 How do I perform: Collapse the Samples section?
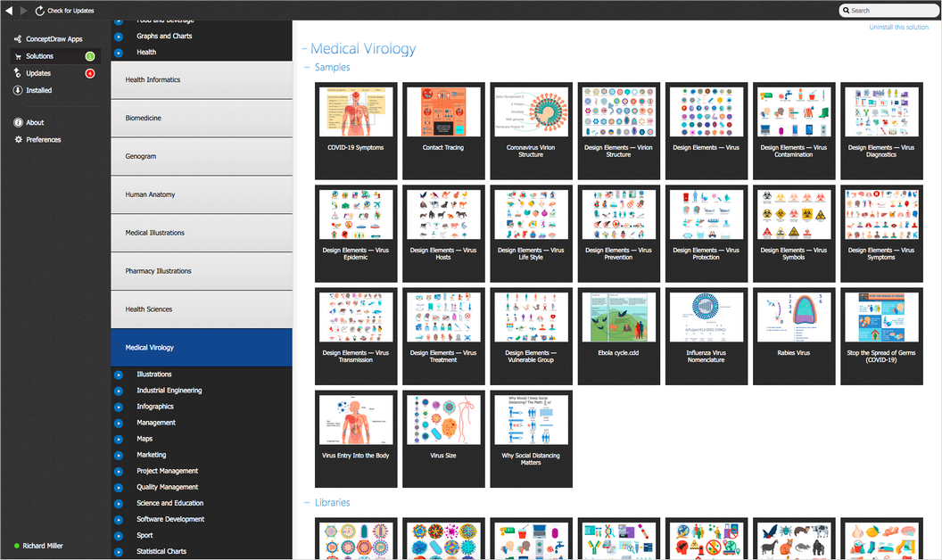307,67
